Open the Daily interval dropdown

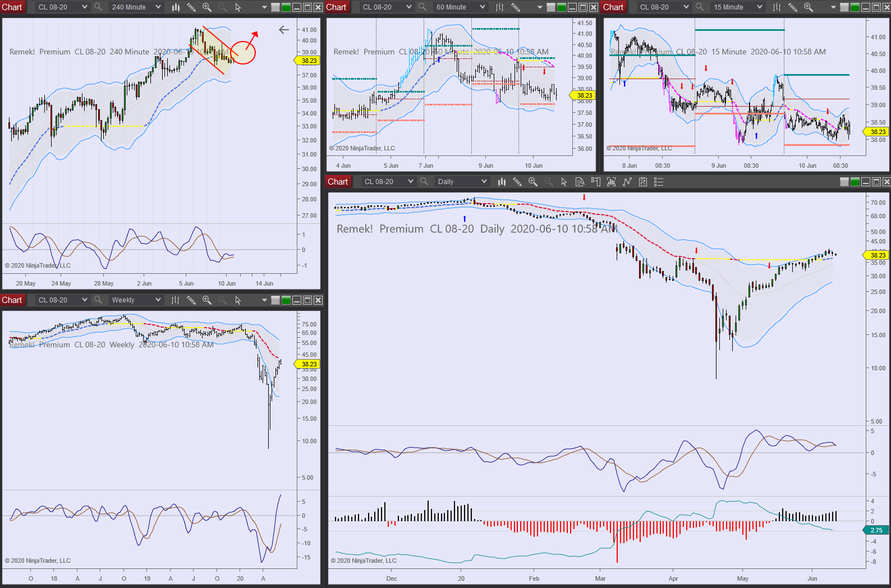462,182
